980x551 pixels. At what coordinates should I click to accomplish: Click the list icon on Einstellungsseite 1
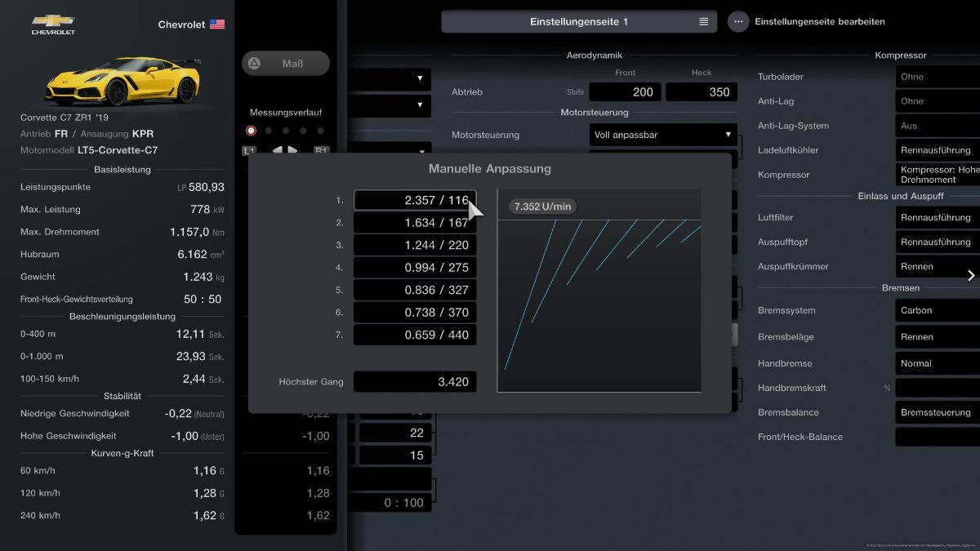pyautogui.click(x=704, y=22)
